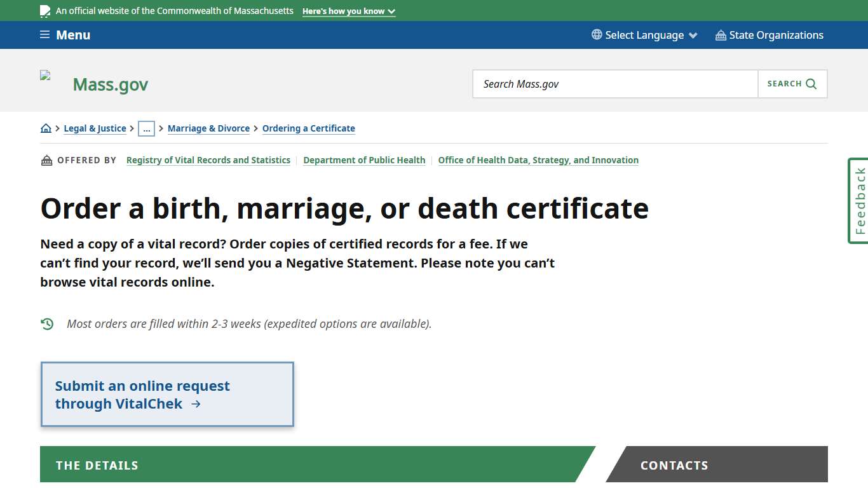Click the State Organizations building icon
Screen dimensions: 868x488
point(720,35)
